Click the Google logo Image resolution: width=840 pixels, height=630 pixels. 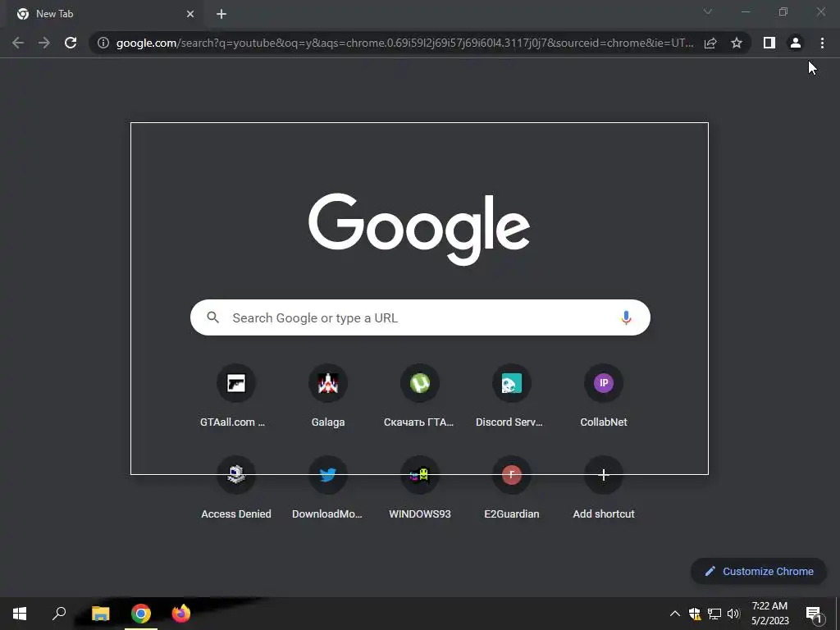419,230
